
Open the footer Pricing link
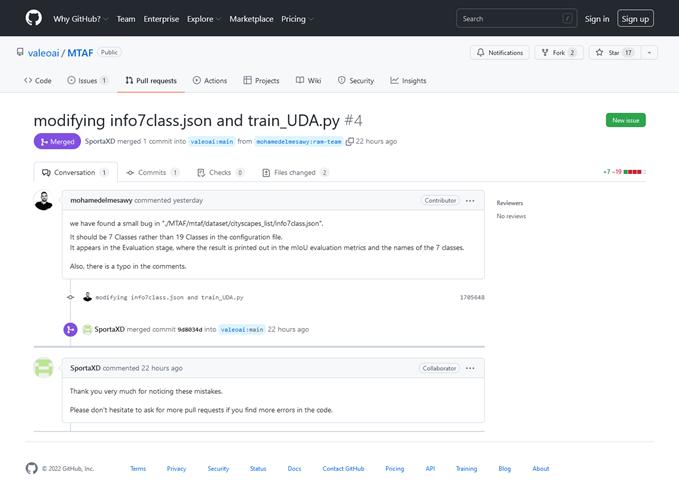[394, 469]
